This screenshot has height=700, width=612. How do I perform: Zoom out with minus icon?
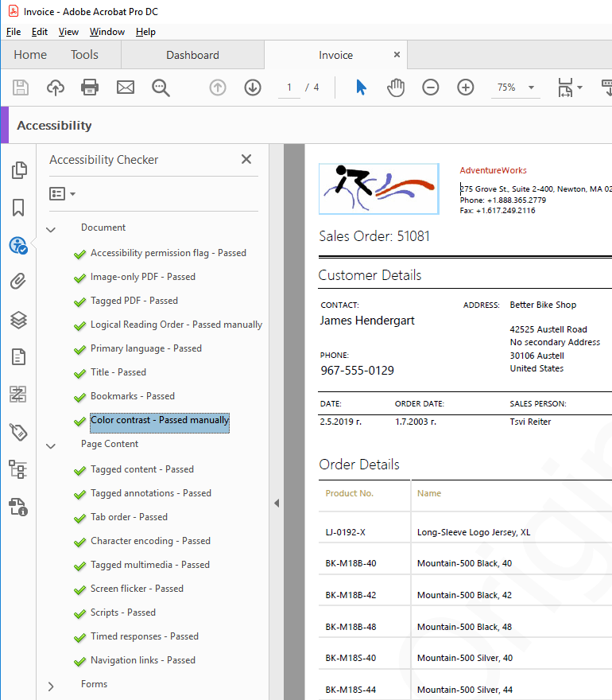tap(431, 87)
